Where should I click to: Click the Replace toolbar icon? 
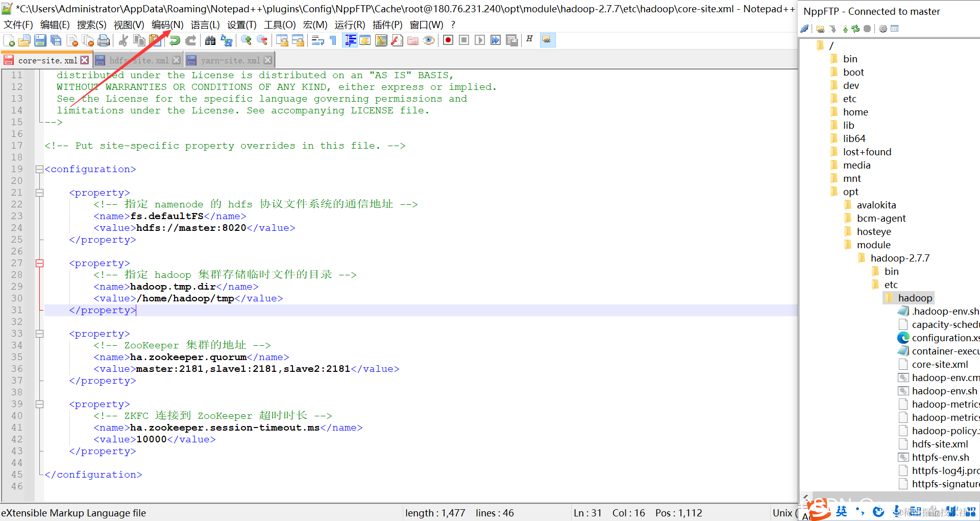[x=226, y=40]
